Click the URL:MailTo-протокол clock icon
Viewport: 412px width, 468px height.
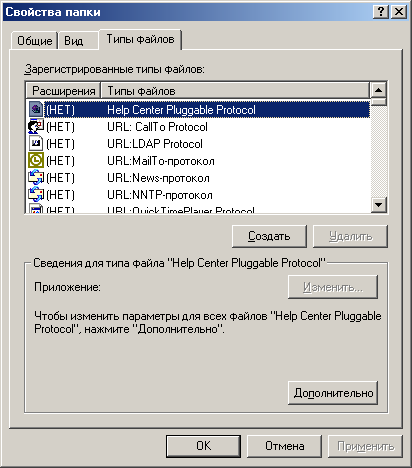pyautogui.click(x=36, y=160)
